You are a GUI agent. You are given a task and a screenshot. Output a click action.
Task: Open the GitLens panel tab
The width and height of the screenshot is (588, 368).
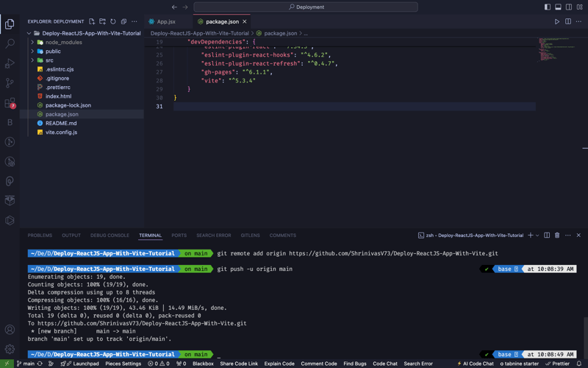pyautogui.click(x=250, y=235)
